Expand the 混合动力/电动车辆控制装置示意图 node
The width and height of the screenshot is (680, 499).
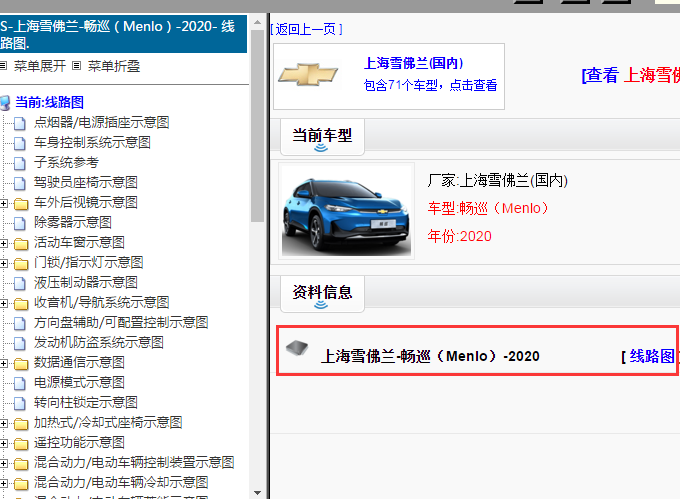pyautogui.click(x=3, y=463)
